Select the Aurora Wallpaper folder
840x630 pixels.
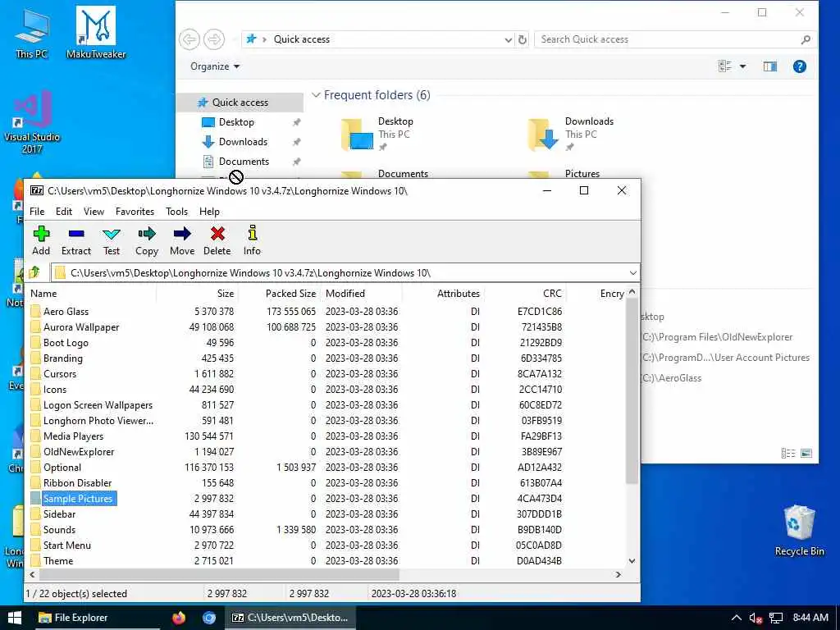click(81, 327)
